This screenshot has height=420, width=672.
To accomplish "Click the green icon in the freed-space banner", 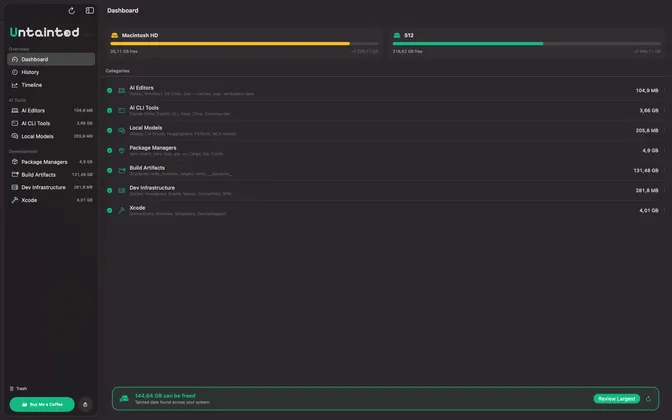I will point(124,399).
